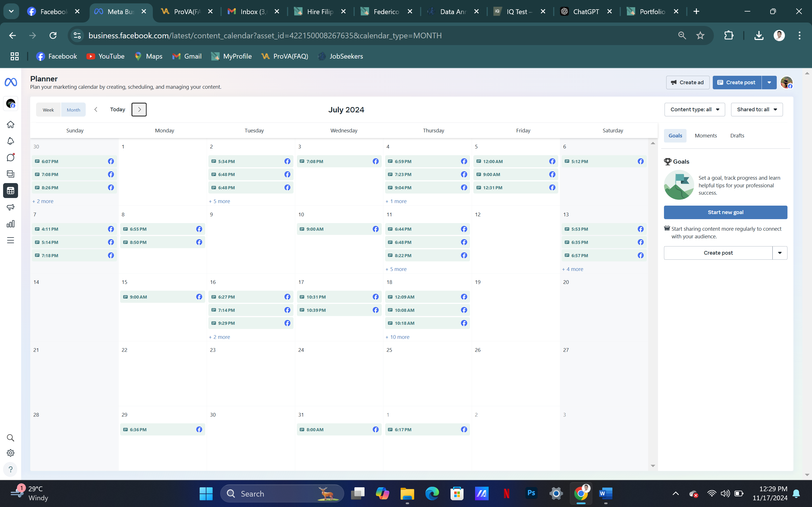This screenshot has height=507, width=812.
Task: Open the Notifications bell in sidebar
Action: [10, 141]
